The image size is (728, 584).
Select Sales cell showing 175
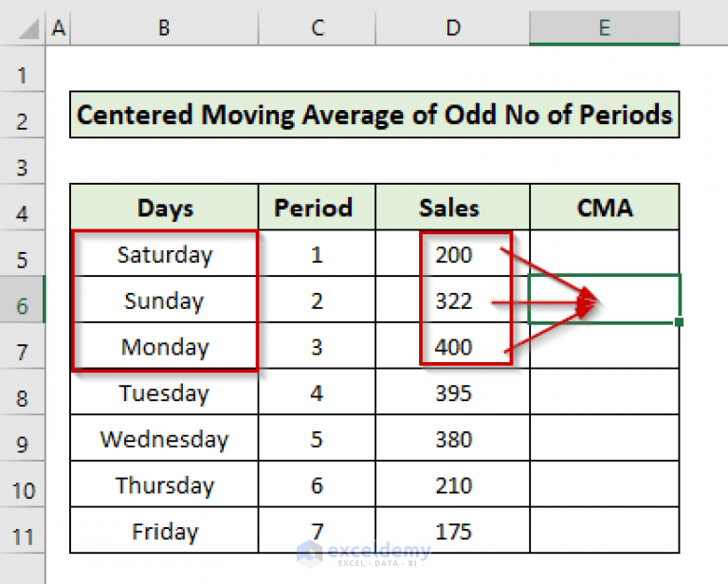pyautogui.click(x=452, y=530)
